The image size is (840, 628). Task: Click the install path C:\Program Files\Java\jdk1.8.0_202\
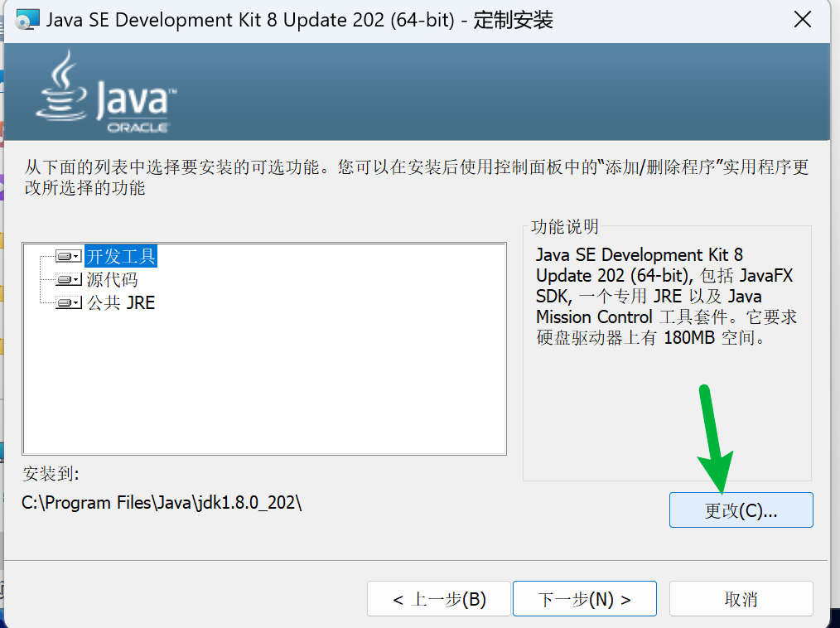click(162, 503)
